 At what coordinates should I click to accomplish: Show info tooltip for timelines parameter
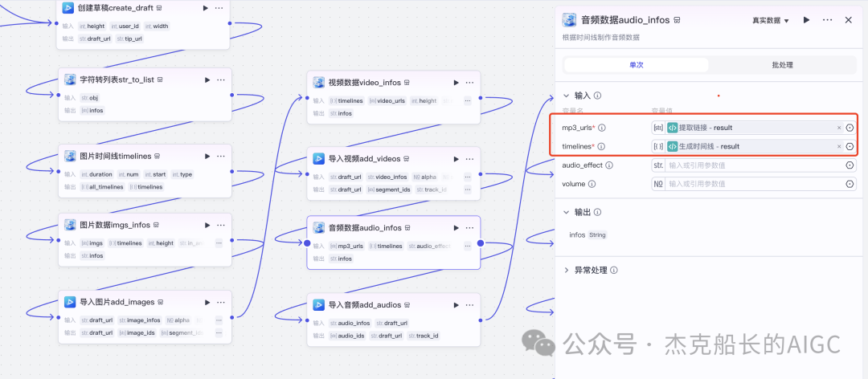(x=601, y=147)
